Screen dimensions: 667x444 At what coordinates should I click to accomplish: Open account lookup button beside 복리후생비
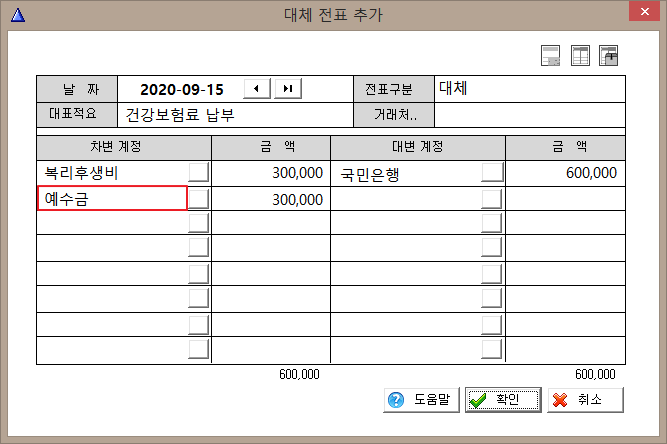(x=198, y=172)
